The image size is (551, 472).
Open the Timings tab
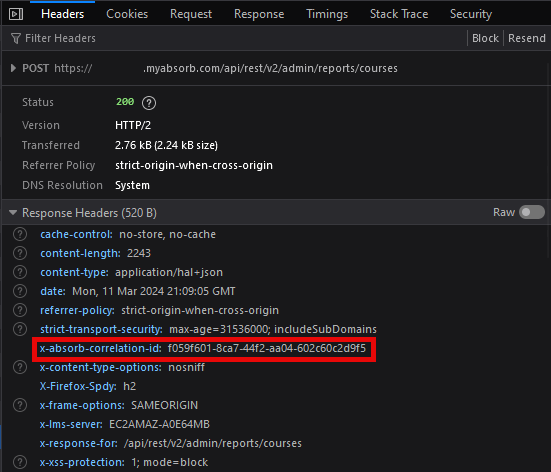coord(327,14)
